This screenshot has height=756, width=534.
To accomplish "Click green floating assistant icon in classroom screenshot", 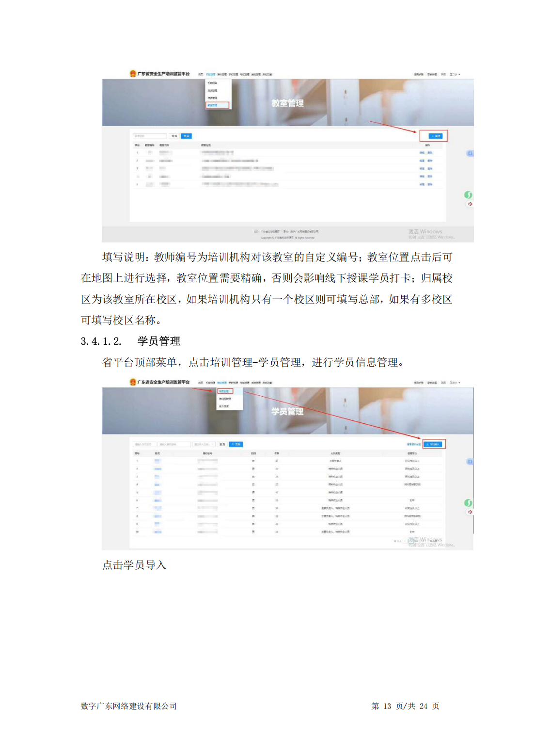I will click(468, 195).
